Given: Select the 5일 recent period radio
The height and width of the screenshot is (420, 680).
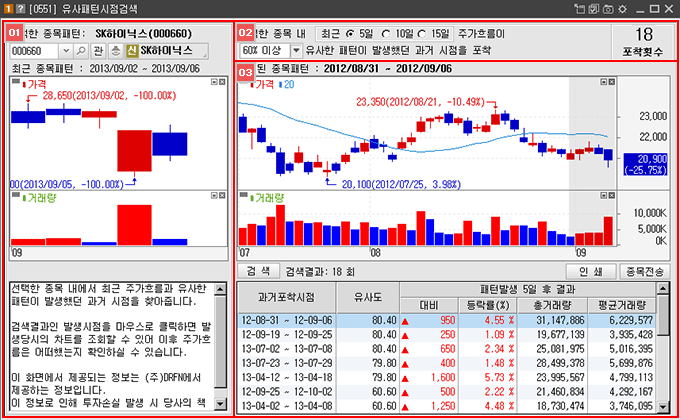Looking at the screenshot, I should [350, 34].
